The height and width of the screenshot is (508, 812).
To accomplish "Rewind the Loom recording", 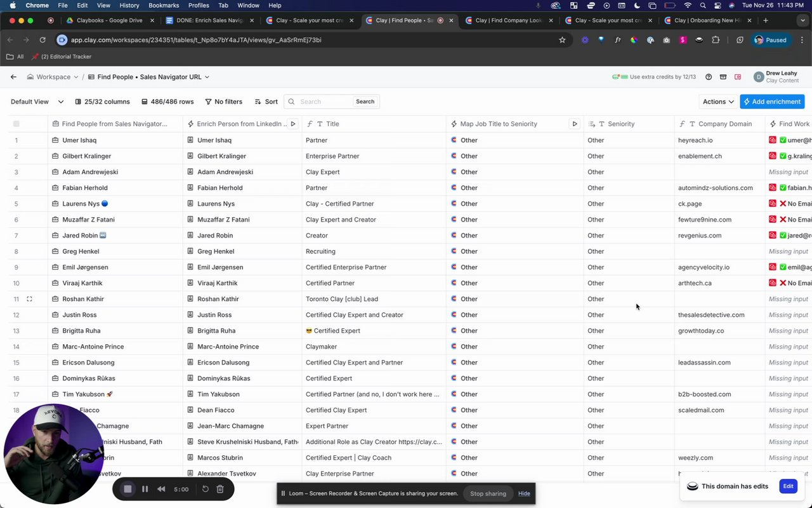I will (x=161, y=489).
